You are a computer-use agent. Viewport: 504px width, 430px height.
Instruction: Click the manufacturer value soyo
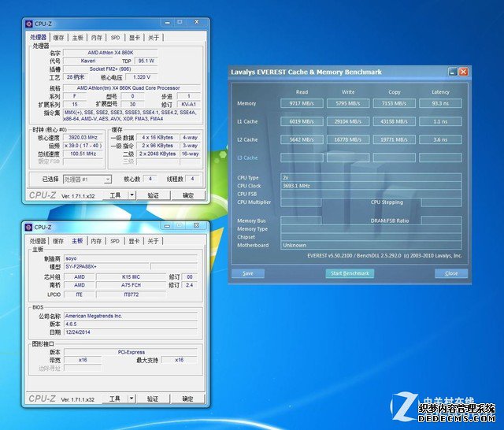point(131,258)
